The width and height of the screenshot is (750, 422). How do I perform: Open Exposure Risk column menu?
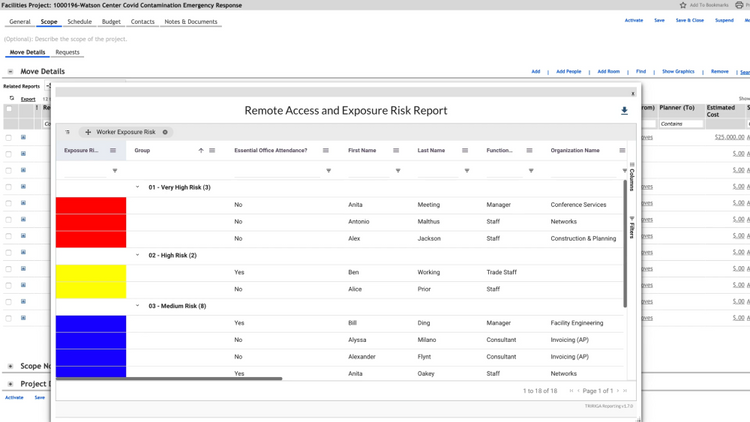click(113, 150)
